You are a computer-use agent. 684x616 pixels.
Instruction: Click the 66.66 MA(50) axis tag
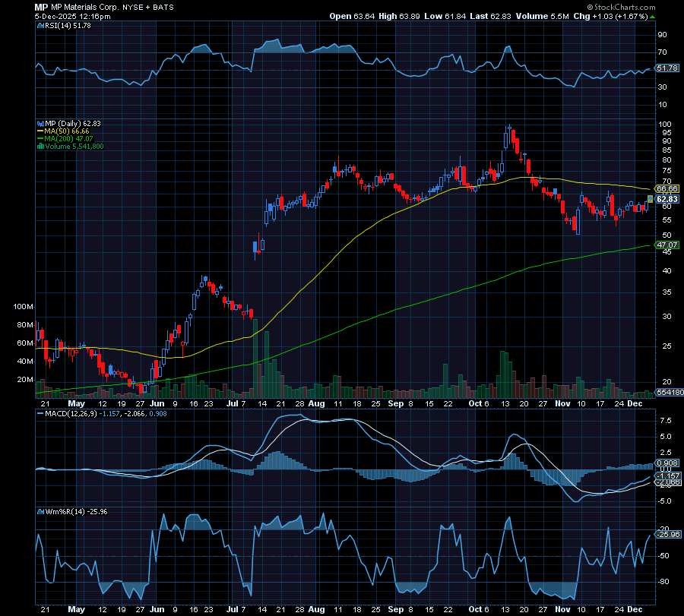[667, 188]
